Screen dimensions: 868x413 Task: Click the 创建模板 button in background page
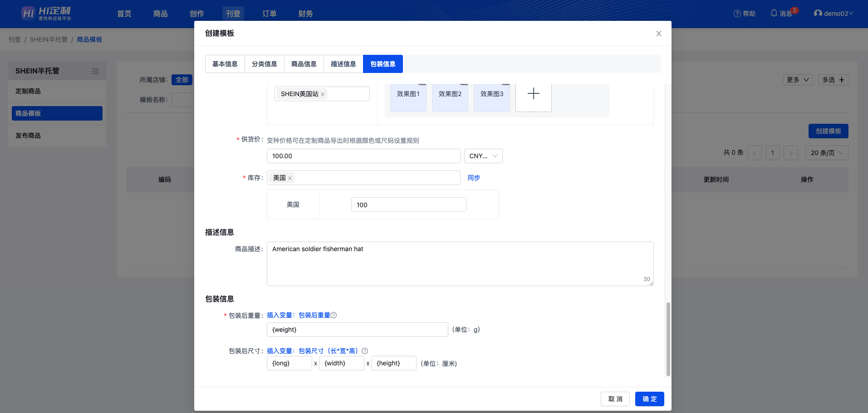829,131
